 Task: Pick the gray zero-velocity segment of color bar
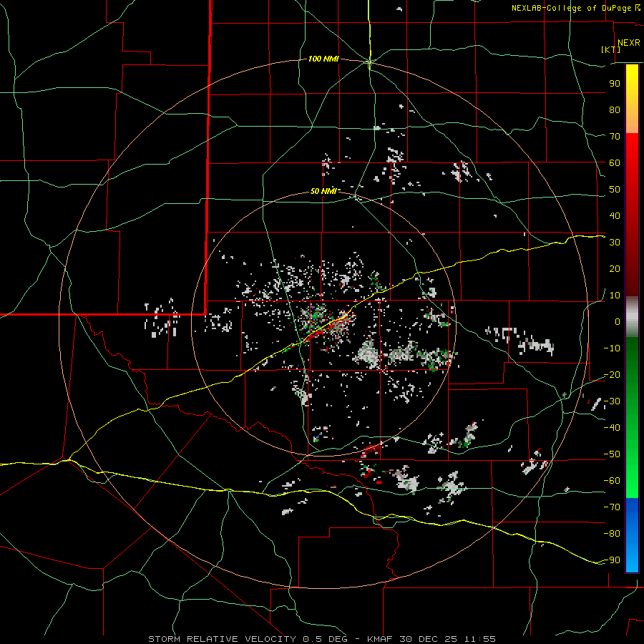point(632,317)
